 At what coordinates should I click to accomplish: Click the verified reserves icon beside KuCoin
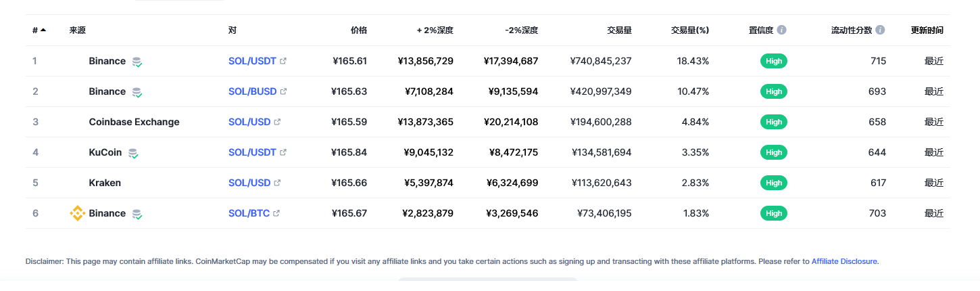133,153
